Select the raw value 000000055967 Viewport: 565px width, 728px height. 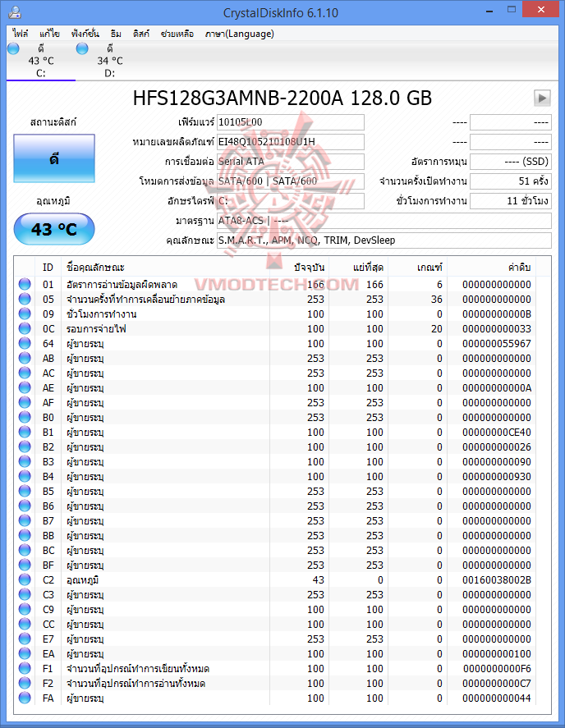497,344
